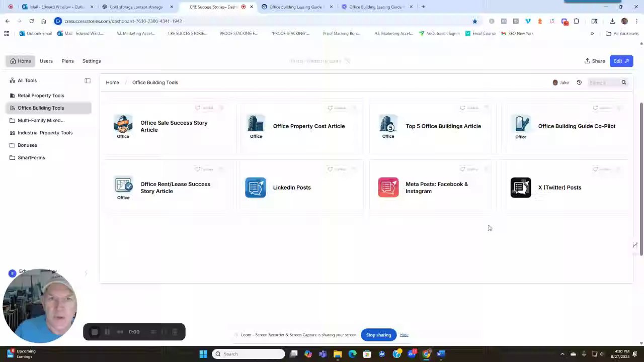Click the Home breadcrumb link

tap(112, 82)
